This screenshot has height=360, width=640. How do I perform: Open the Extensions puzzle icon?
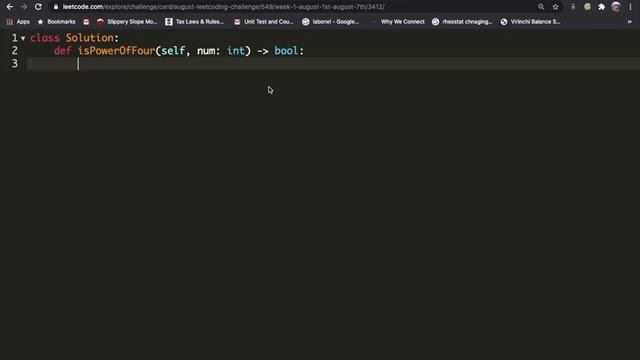pyautogui.click(x=602, y=7)
